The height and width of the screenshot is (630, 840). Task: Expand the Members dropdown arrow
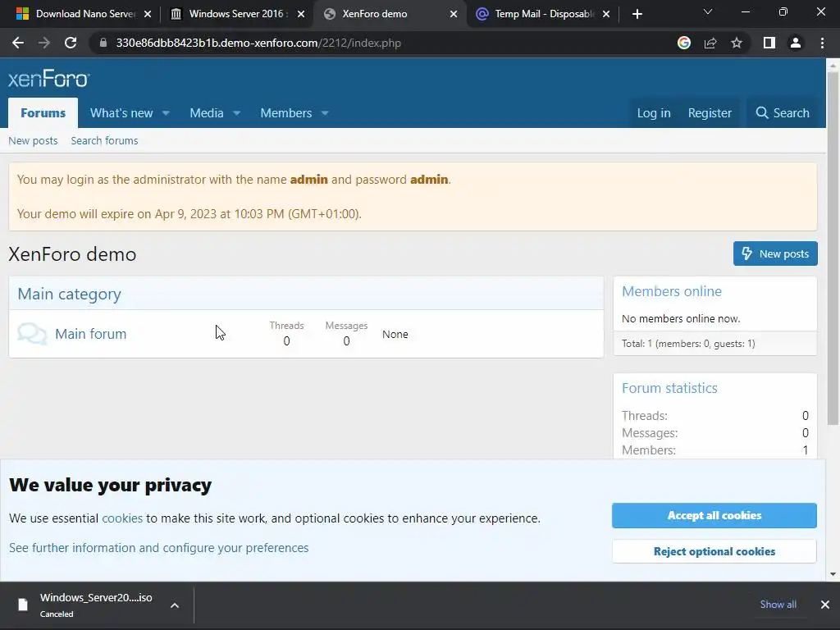point(325,113)
